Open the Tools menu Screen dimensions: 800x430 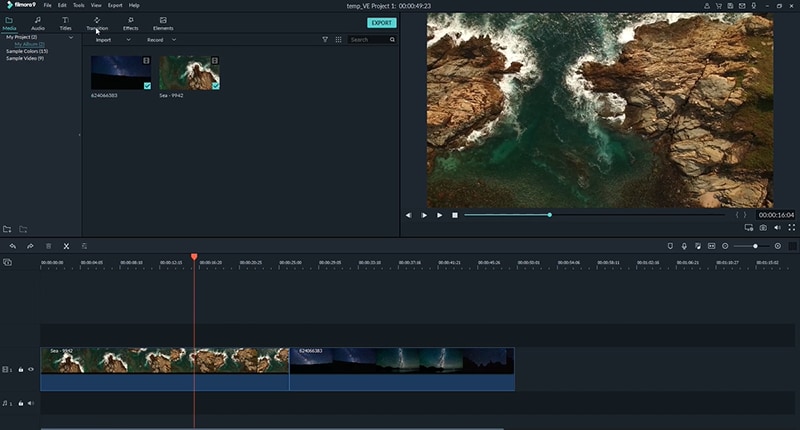coord(79,5)
